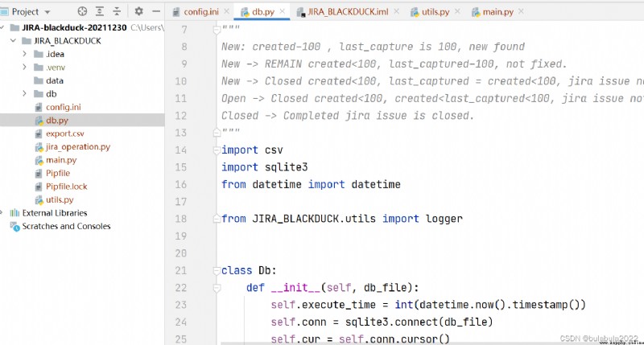The width and height of the screenshot is (644, 345).
Task: Close the config.ini tab
Action: 226,11
